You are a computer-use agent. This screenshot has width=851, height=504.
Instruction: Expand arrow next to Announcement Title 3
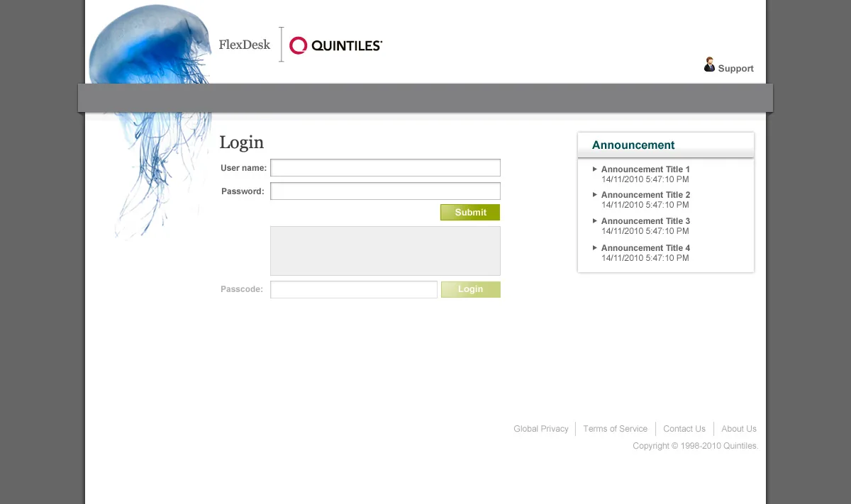click(595, 220)
